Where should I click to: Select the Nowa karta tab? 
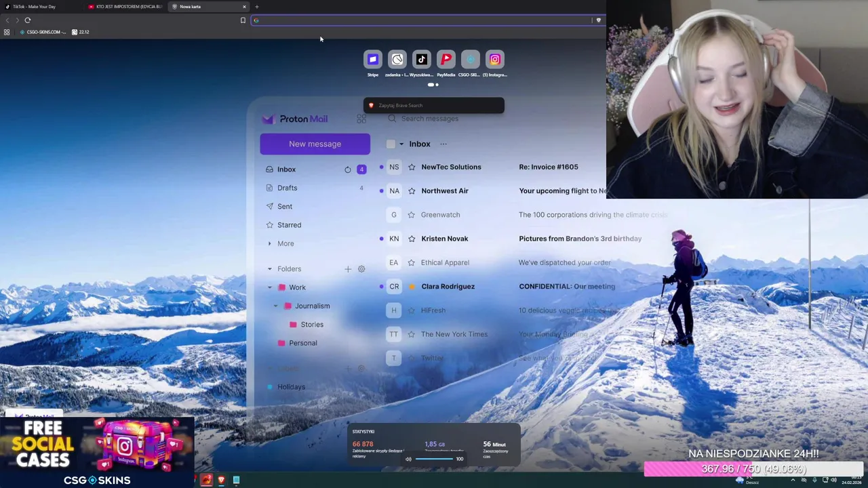point(209,7)
